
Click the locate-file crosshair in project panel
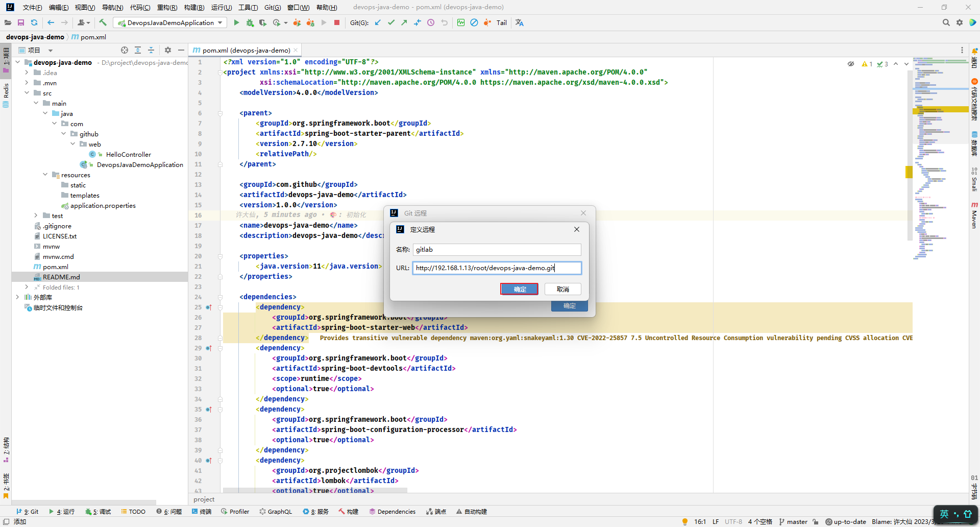125,50
